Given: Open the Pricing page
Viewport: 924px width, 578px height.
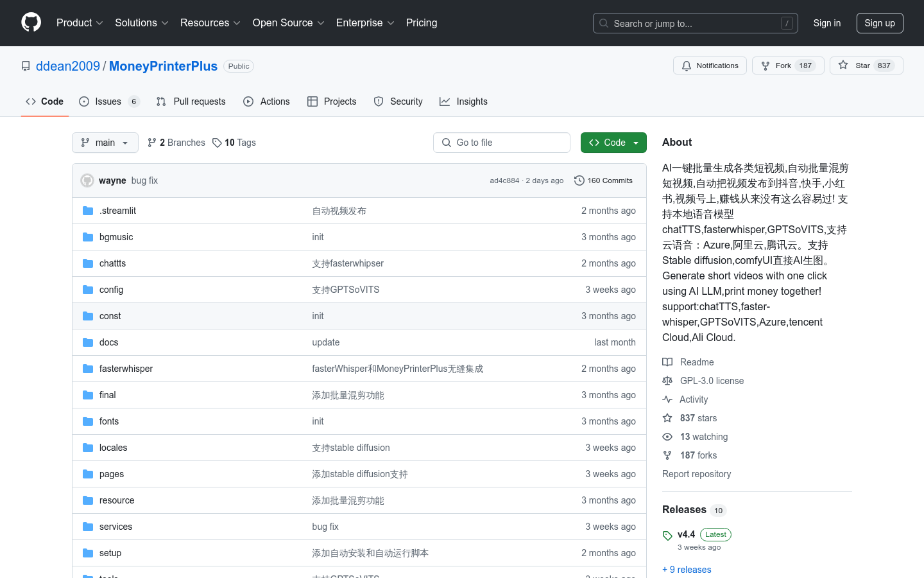Looking at the screenshot, I should [422, 23].
